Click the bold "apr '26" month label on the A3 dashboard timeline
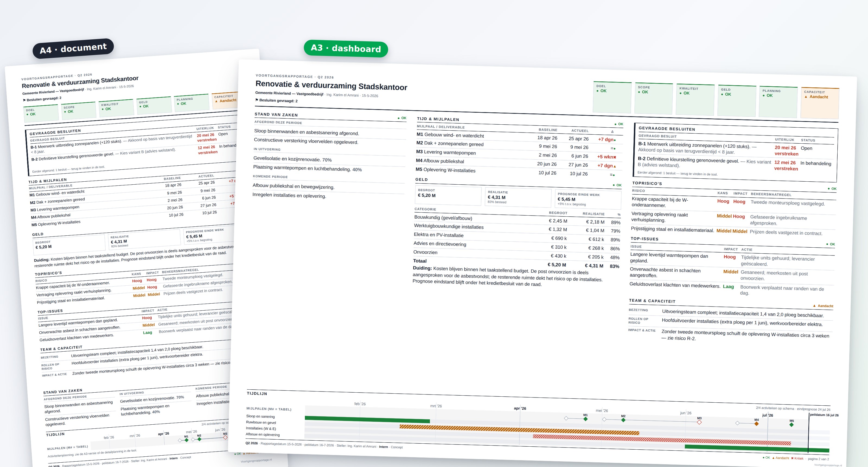Screen dimensions: 868x467 click(520, 408)
